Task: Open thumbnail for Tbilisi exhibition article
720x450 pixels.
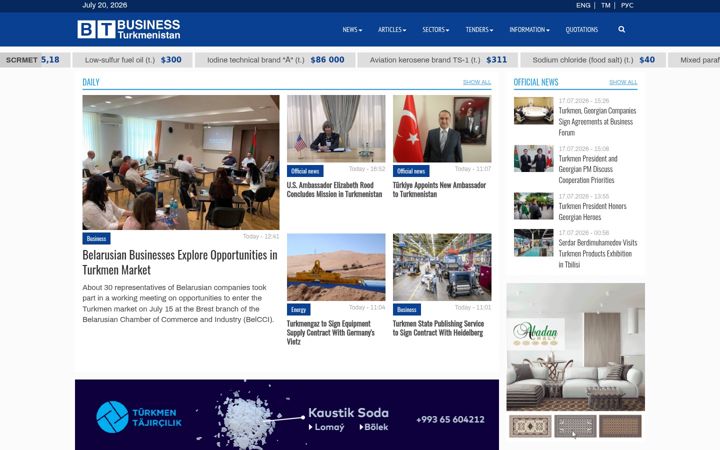Action: coord(534,242)
